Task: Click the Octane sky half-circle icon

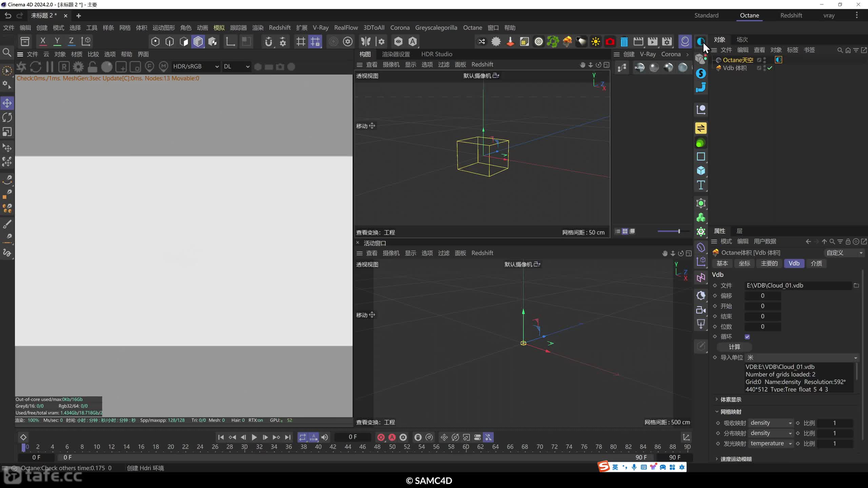Action: (x=700, y=42)
